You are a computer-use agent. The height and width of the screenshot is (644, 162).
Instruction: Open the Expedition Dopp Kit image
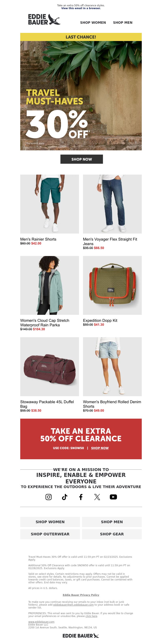pos(112,285)
